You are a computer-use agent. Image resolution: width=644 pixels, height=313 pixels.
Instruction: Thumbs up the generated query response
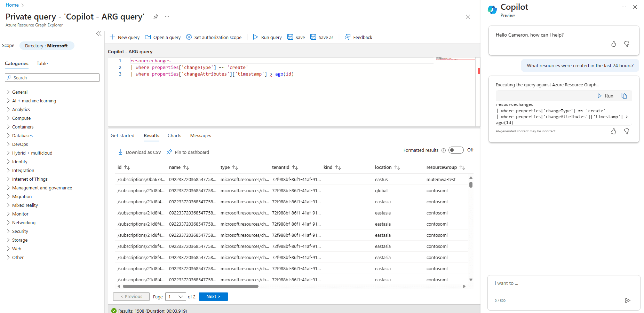[613, 131]
